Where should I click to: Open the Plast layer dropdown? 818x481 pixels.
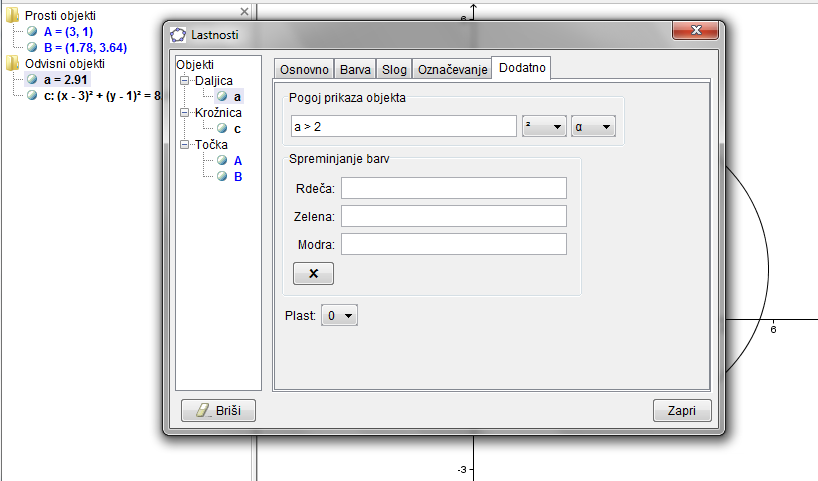point(340,316)
